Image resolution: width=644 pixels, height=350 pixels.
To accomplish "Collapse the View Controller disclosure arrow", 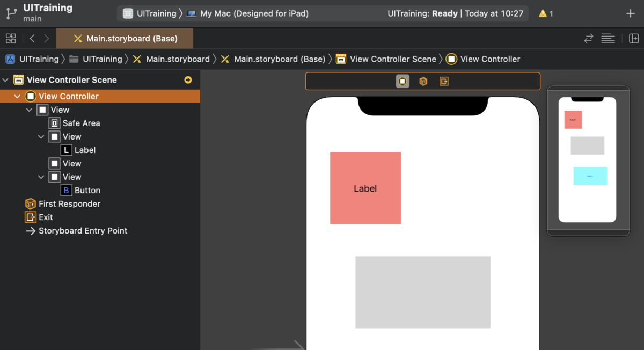I will [18, 97].
